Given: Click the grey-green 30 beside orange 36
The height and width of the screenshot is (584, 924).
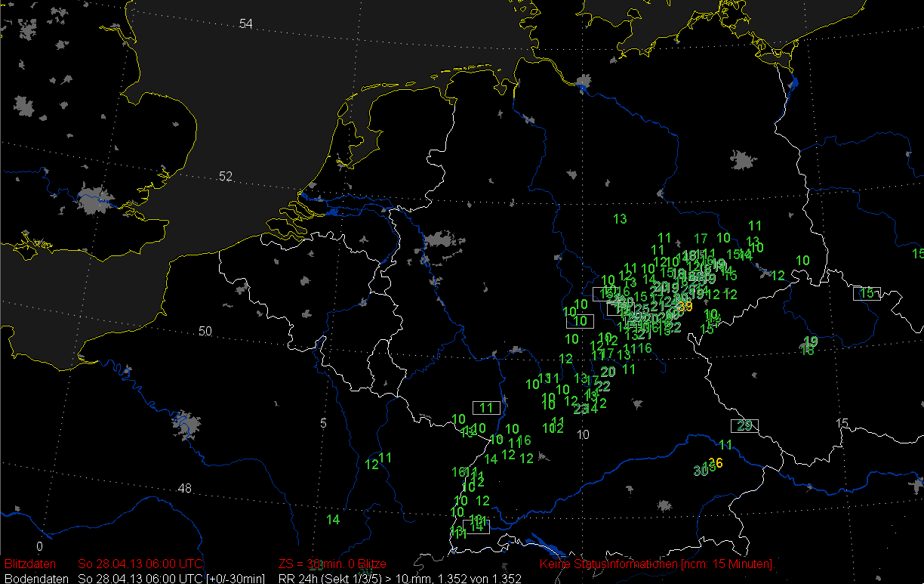Looking at the screenshot, I should tap(700, 470).
